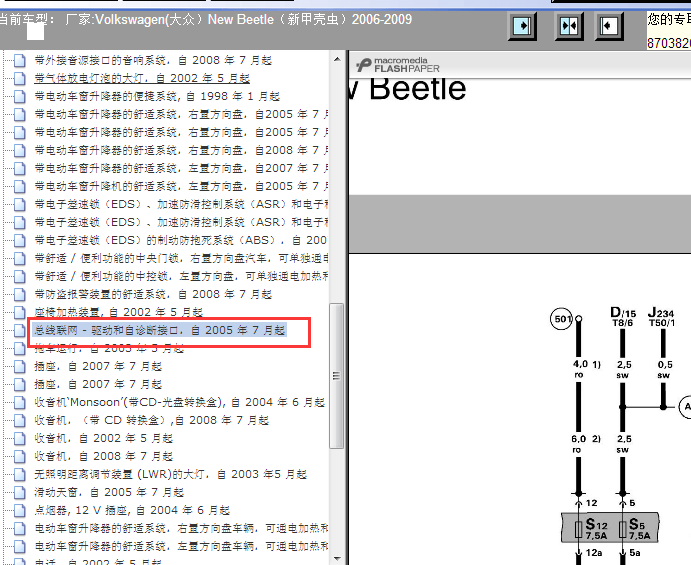The width and height of the screenshot is (691, 565).
Task: Open 带电子差速锁(EDS)的制动防抱死系统(ABS) entry
Action: click(181, 240)
